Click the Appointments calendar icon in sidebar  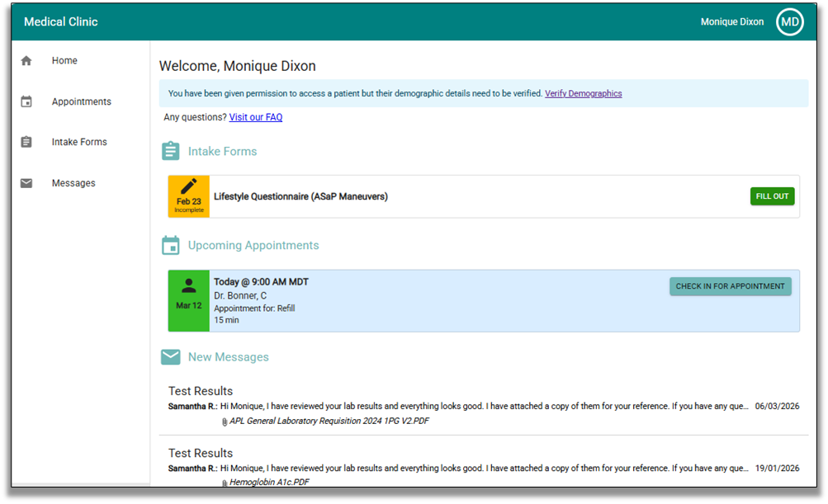[x=26, y=102]
